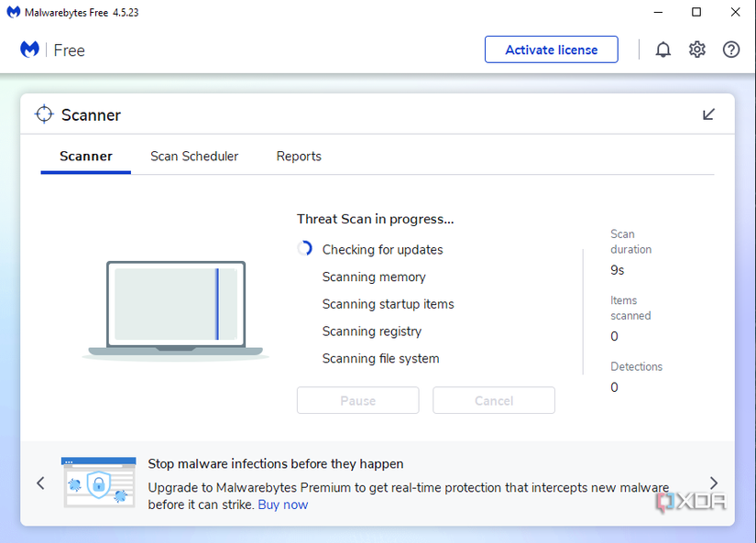Click the Malwarebytes title bar app icon
This screenshot has width=756, height=543.
click(13, 12)
